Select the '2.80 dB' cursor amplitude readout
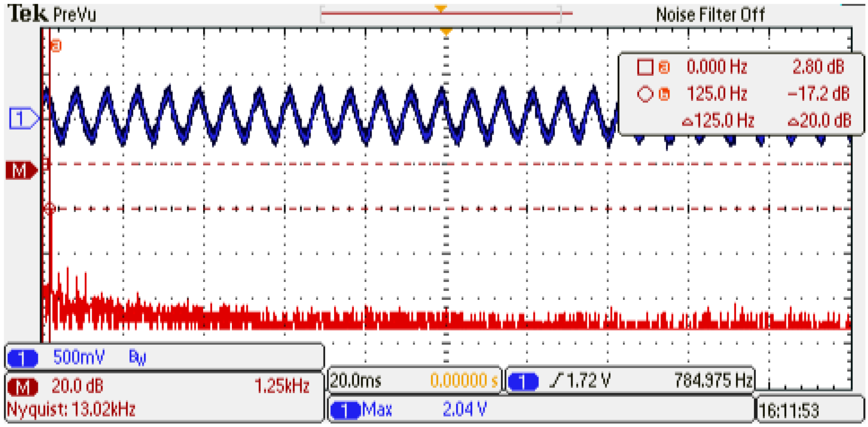The height and width of the screenshot is (427, 868). [x=818, y=67]
